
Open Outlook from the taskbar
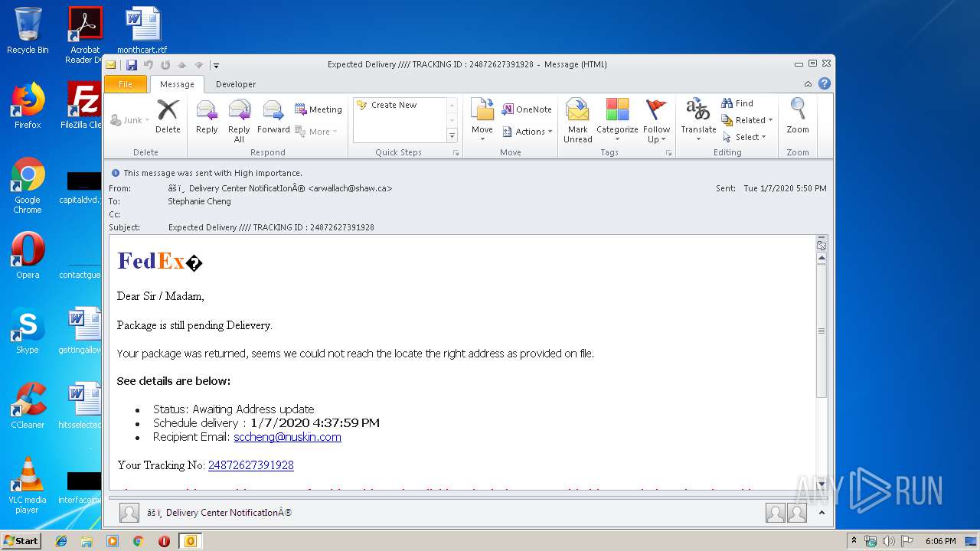coord(190,541)
